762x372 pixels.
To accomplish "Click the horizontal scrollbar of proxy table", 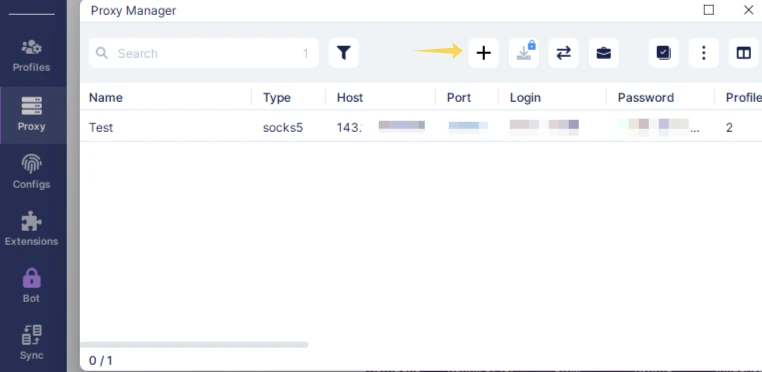I will click(194, 345).
